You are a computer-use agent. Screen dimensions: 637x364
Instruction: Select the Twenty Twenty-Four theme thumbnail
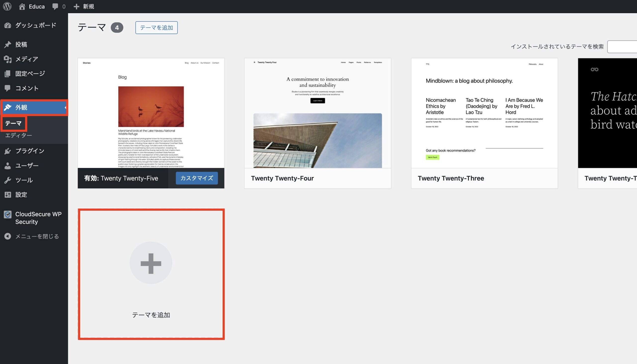coord(318,113)
